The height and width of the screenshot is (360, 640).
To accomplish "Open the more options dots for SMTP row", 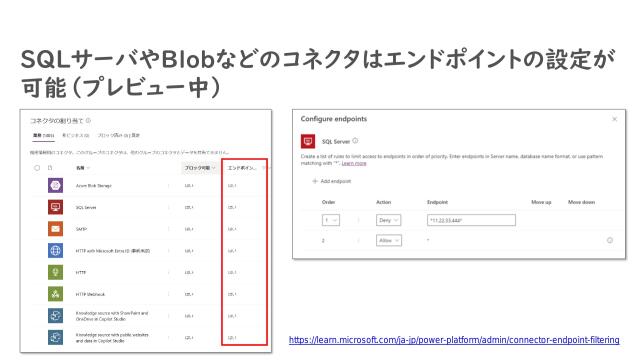I will [x=169, y=229].
